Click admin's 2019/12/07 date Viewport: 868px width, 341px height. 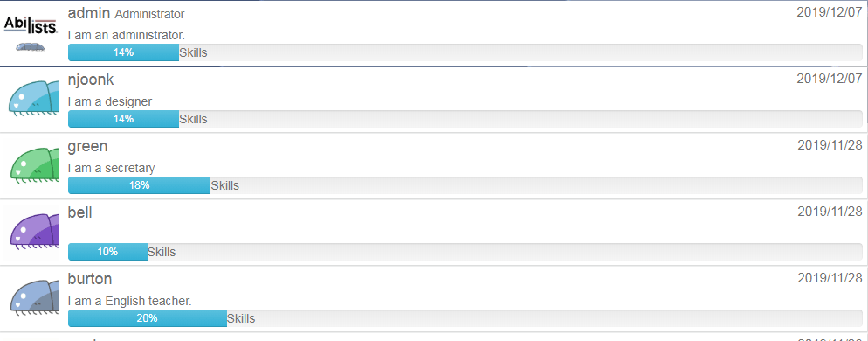[830, 12]
